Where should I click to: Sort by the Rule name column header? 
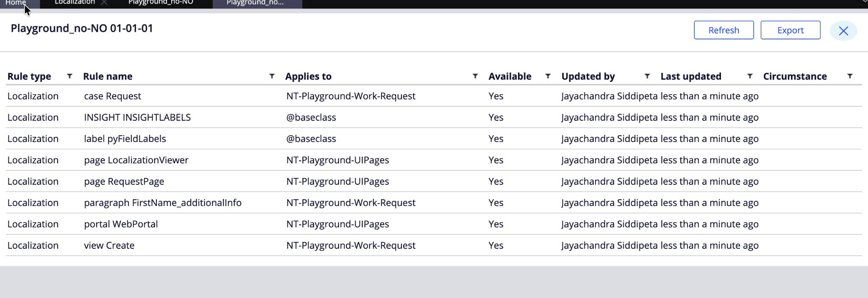point(108,76)
